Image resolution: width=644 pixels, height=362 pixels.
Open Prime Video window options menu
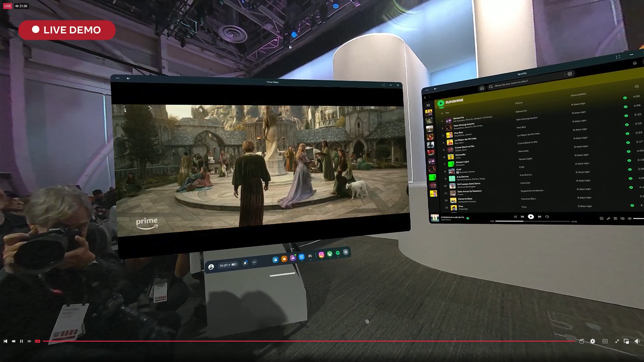point(118,78)
